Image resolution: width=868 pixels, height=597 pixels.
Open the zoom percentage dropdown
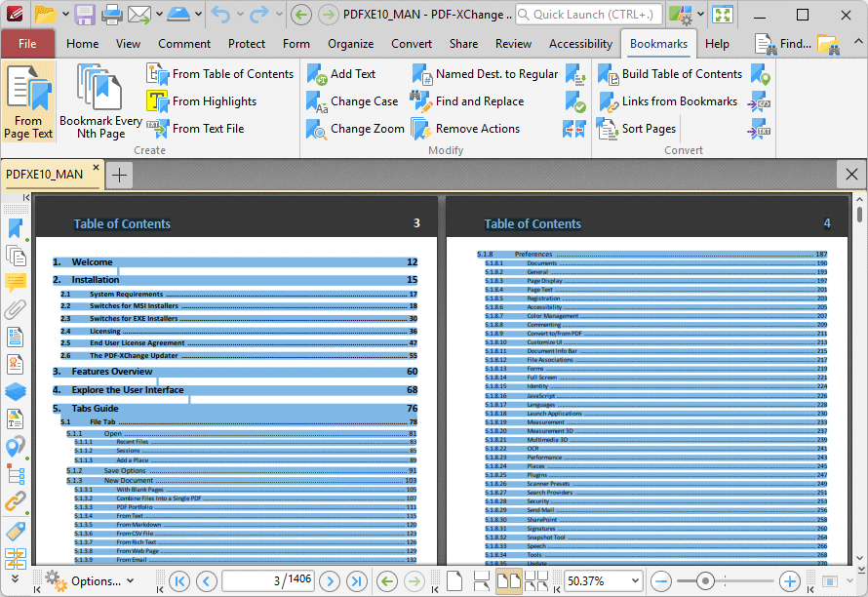(634, 581)
